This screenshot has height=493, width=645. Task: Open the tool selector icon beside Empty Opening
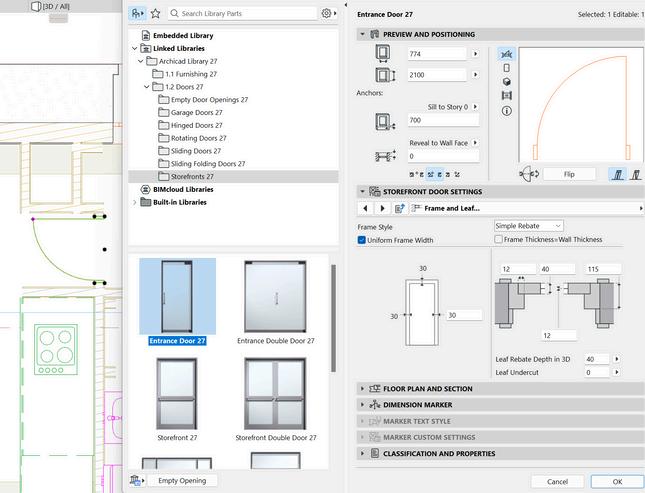tap(137, 480)
